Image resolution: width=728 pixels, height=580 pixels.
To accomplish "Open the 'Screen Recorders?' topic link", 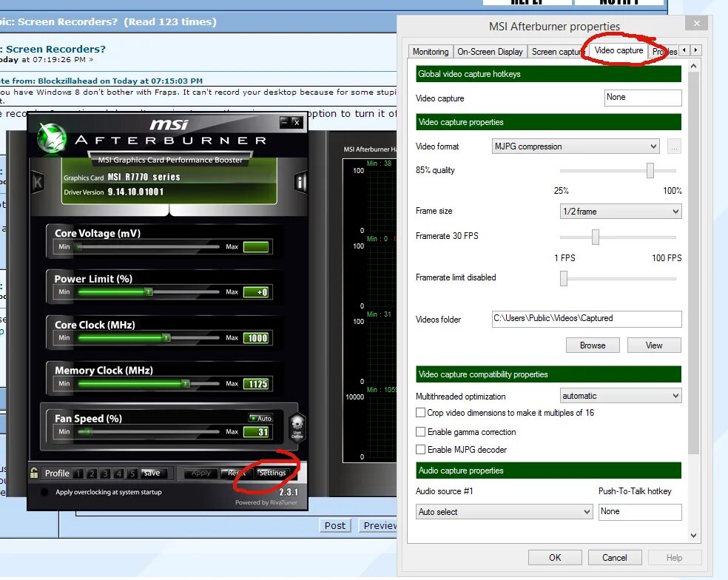I will pos(55,50).
